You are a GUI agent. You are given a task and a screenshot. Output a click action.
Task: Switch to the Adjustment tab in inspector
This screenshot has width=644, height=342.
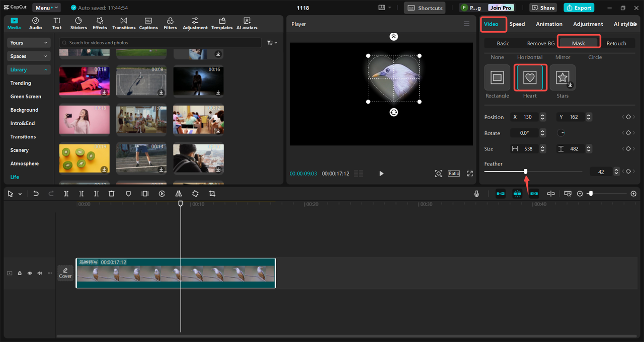pos(588,24)
